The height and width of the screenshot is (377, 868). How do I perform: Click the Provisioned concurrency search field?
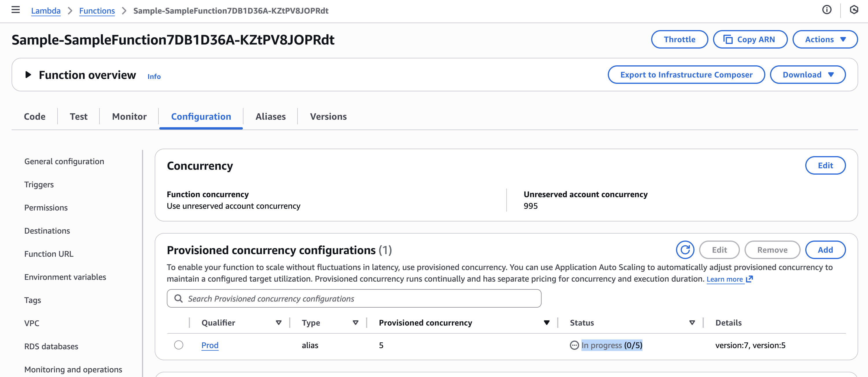click(x=354, y=298)
